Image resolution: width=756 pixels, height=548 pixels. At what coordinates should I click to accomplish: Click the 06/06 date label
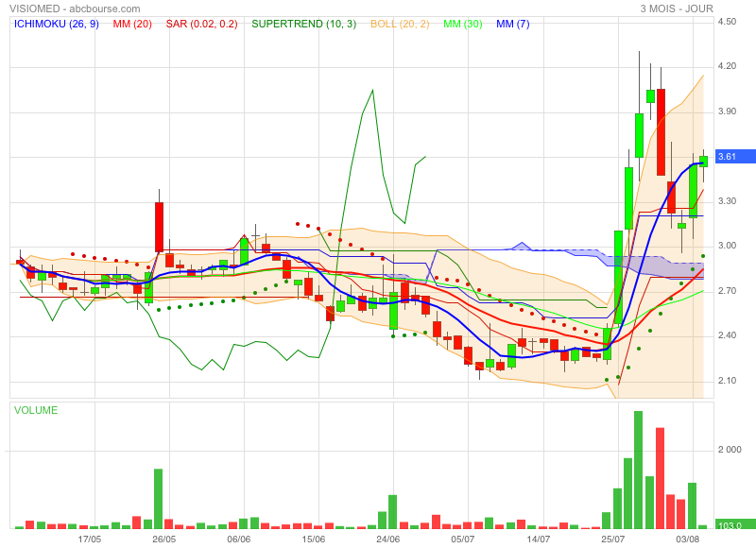pos(239,539)
